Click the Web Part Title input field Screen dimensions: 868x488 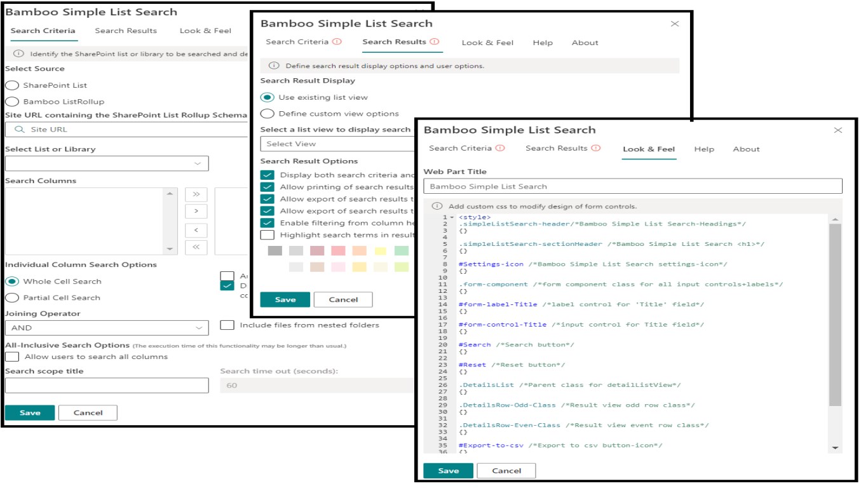(x=633, y=186)
